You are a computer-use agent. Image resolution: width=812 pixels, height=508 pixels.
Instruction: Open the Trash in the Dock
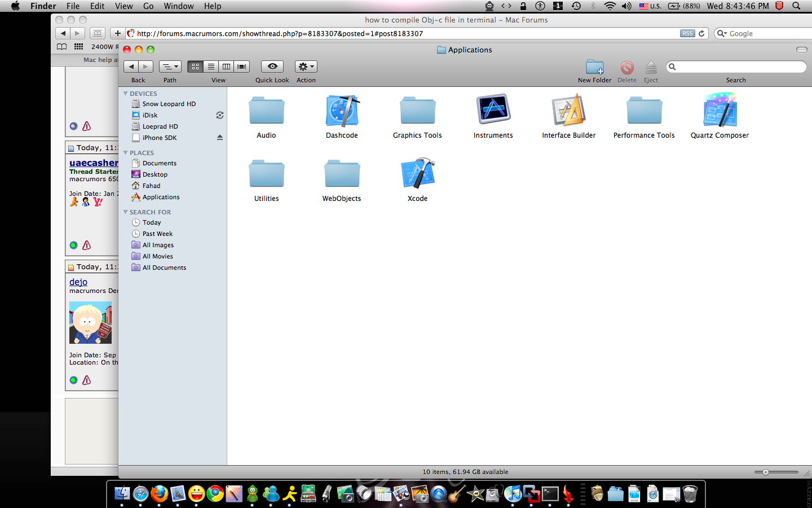point(690,494)
